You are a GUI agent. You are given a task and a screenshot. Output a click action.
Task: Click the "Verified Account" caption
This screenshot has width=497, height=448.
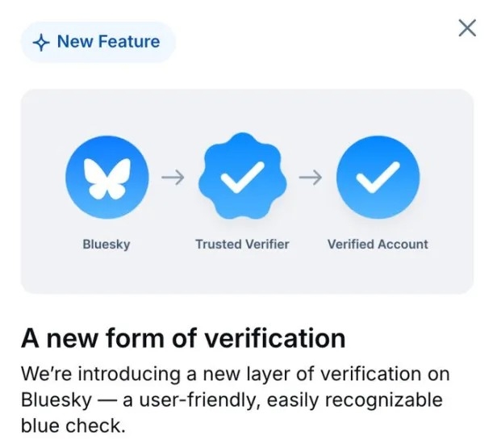[x=377, y=244]
